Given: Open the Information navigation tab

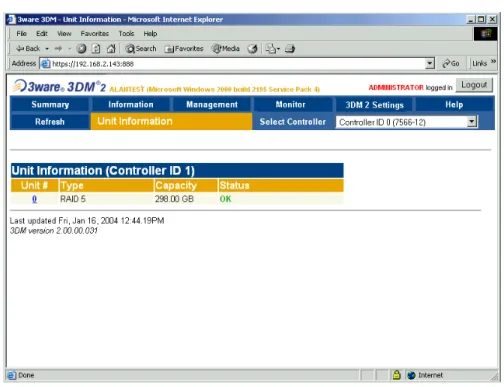Looking at the screenshot, I should tap(131, 104).
